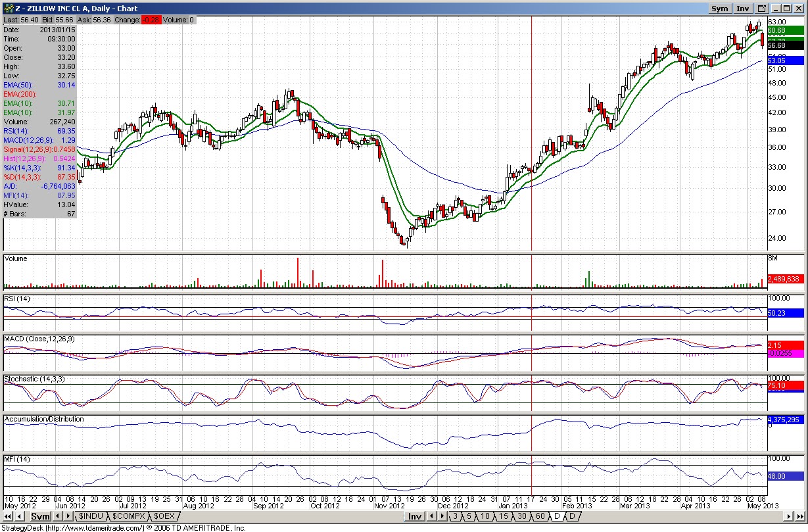Click the Inv button in the title bar
Screen dimensions: 808x532
(x=743, y=9)
